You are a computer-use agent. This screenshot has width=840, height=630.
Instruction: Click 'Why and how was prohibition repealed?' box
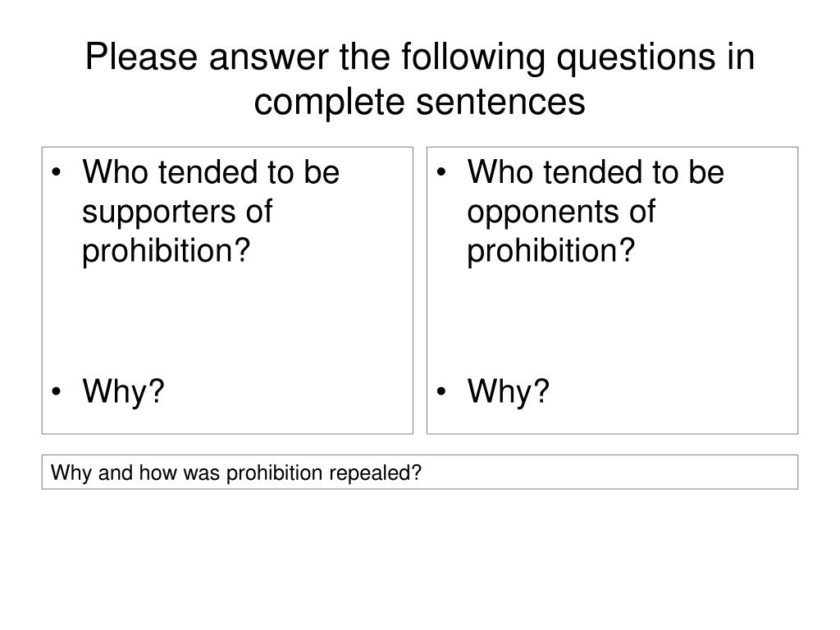click(419, 472)
